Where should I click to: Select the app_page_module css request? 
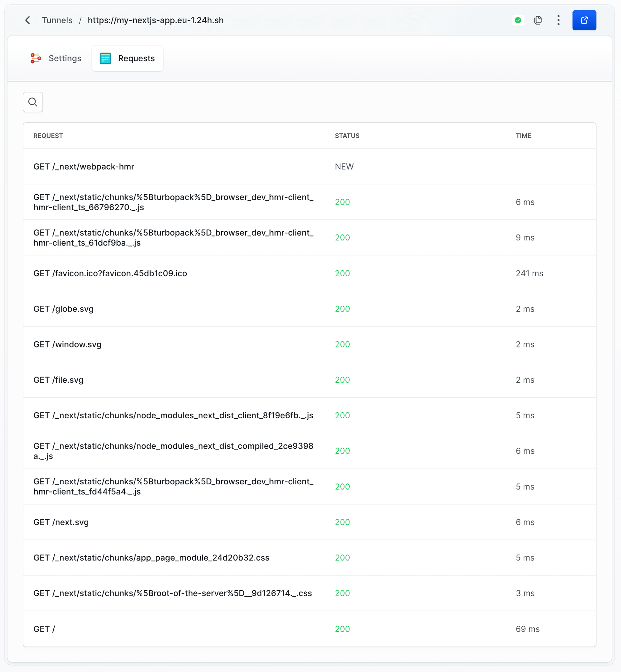coord(151,558)
